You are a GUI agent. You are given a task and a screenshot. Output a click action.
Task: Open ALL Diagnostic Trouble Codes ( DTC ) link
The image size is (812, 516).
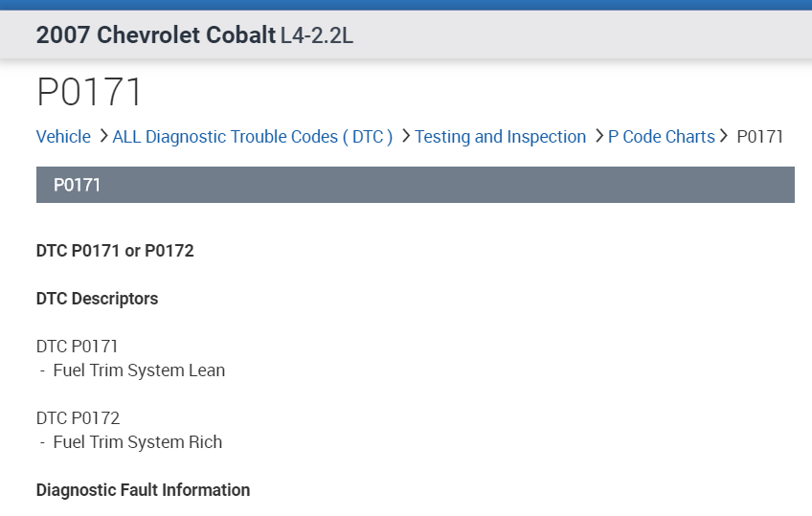pos(253,137)
